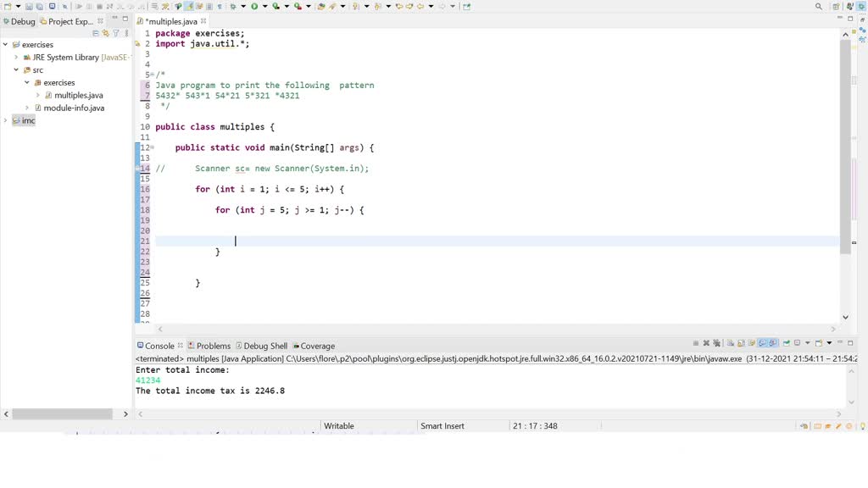Expand the JRE System Library node
Viewport: 868px width, 488px height.
click(x=16, y=57)
